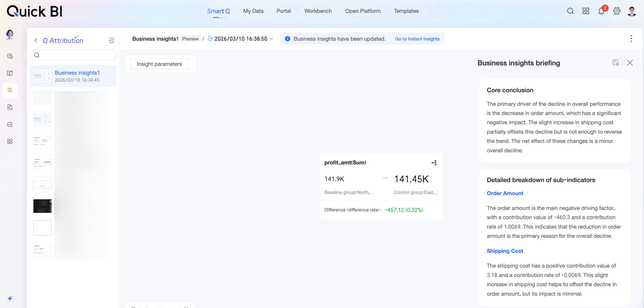Click the AI chat icon in briefing header
644x308 pixels.
tap(616, 62)
